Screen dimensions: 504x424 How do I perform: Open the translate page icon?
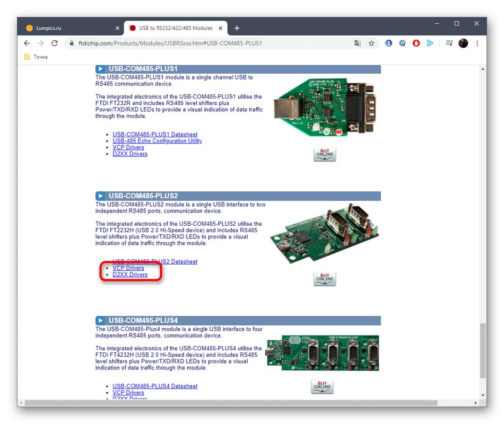point(358,43)
